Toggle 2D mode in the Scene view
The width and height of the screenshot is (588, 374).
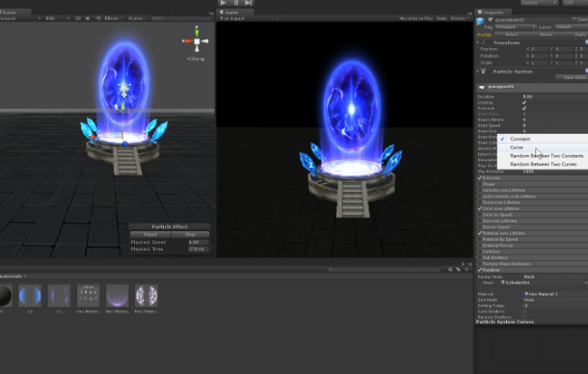click(x=78, y=18)
